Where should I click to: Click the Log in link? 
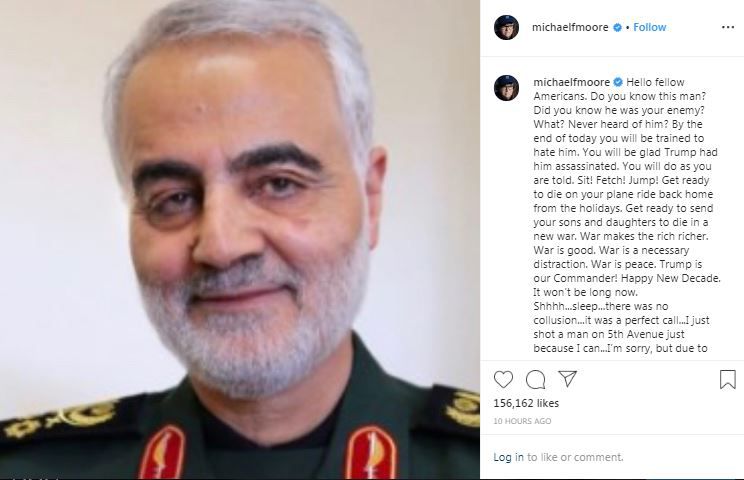point(508,457)
